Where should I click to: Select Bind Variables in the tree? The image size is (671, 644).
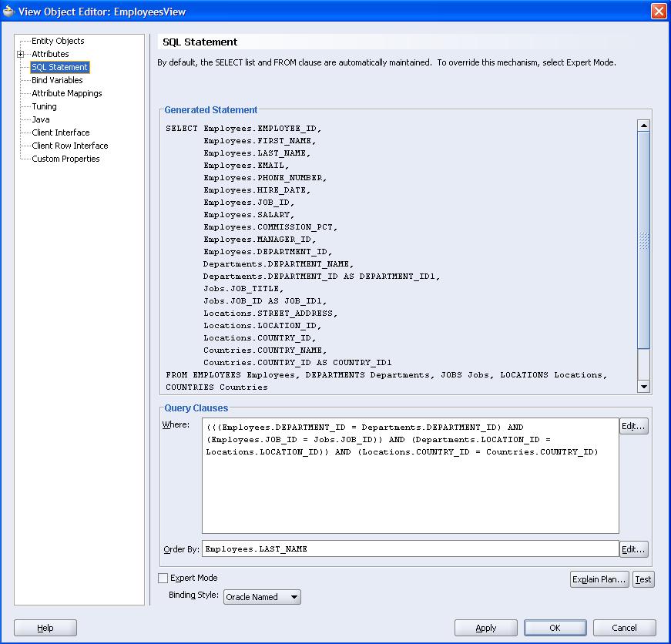57,80
